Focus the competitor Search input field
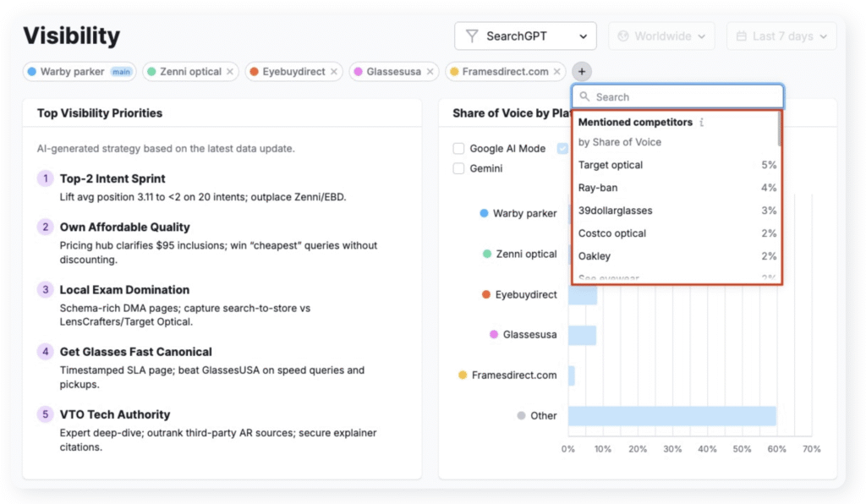 (x=677, y=96)
